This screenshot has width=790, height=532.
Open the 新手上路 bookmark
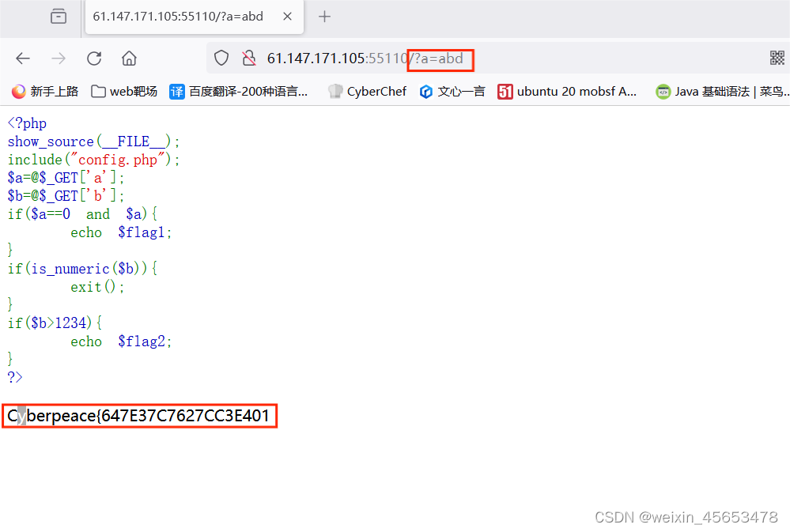[45, 91]
